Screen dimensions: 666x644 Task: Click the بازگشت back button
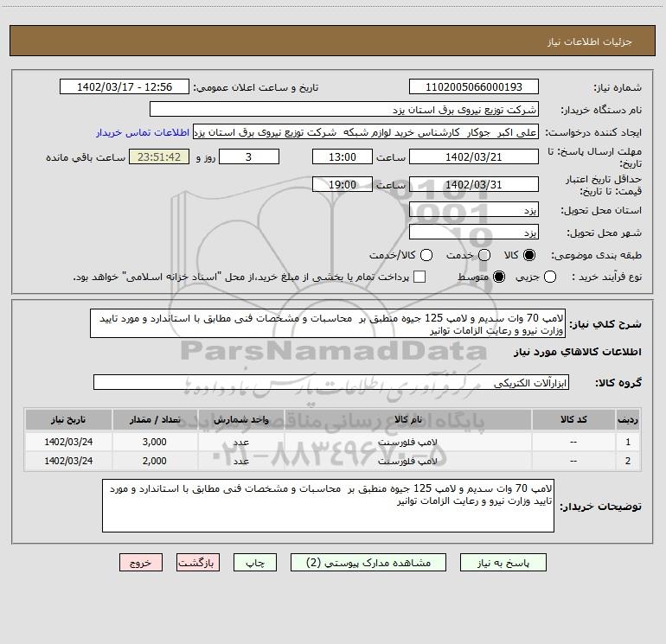tap(198, 563)
